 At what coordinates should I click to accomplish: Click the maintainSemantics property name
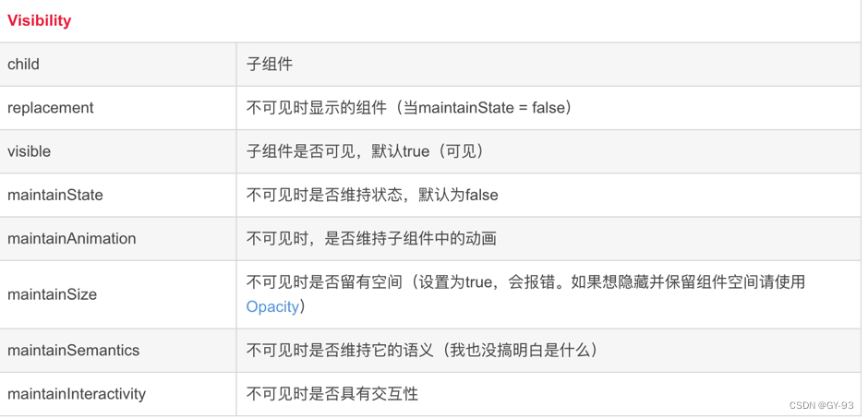pyautogui.click(x=73, y=351)
